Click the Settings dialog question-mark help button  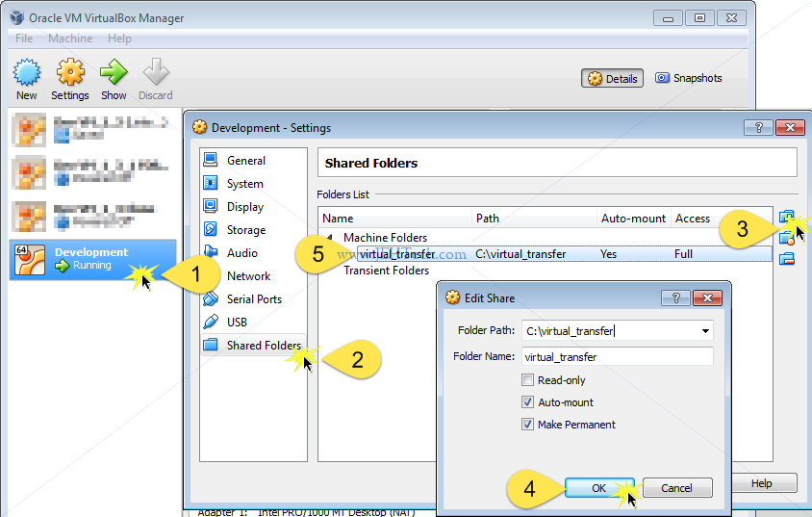click(x=759, y=127)
